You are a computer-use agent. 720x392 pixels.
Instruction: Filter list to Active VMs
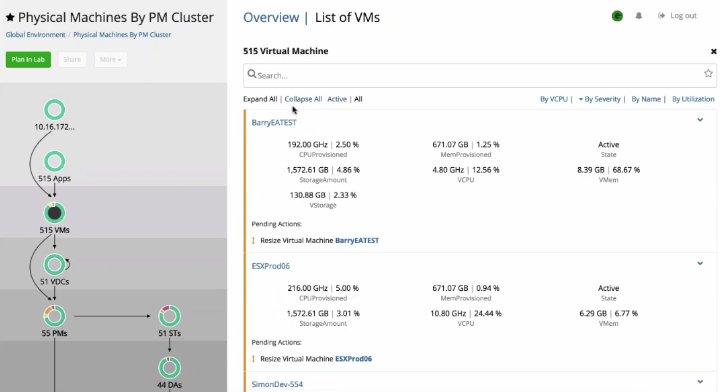337,99
